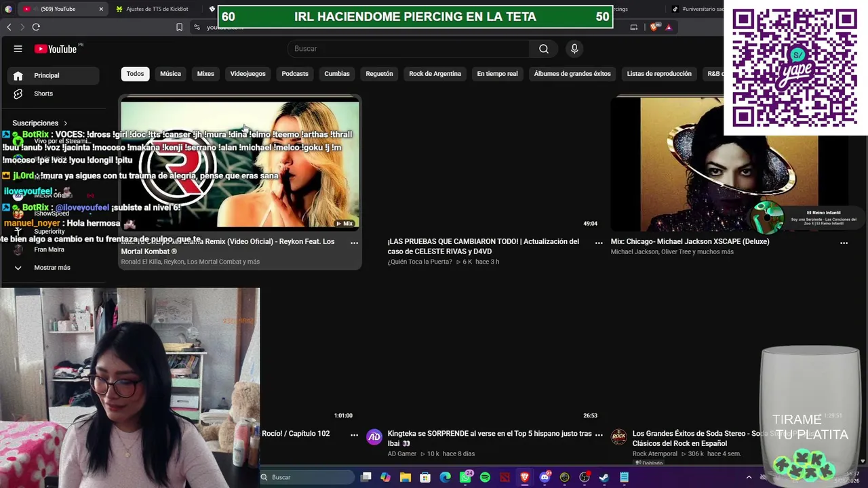Open more options for the Reykon mix
Image resolution: width=868 pixels, height=488 pixels.
pos(354,242)
